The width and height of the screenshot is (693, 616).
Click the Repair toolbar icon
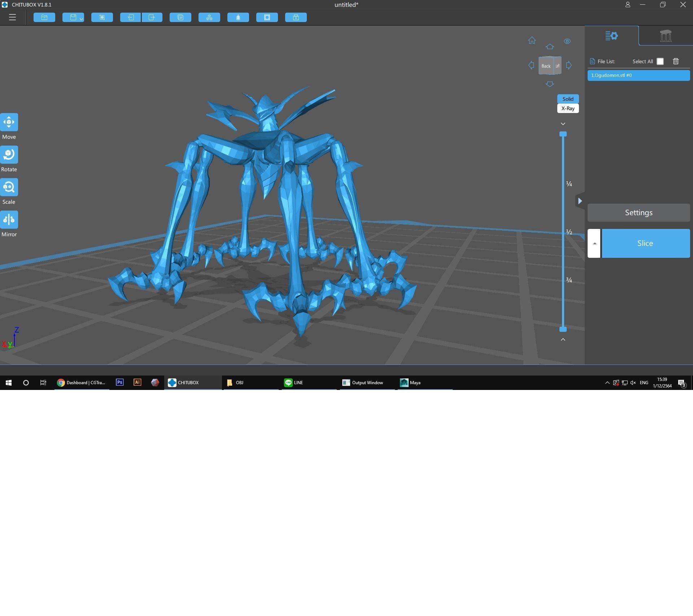point(296,17)
